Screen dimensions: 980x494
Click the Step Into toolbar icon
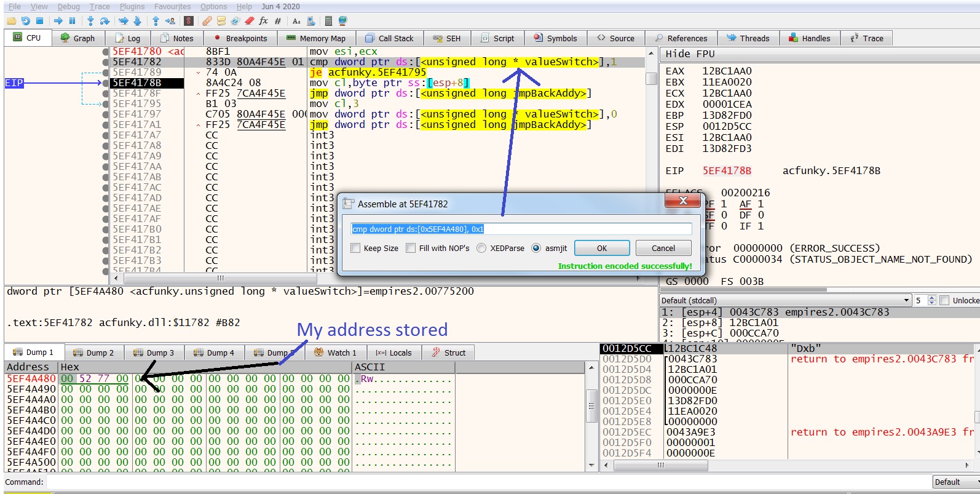coord(90,21)
